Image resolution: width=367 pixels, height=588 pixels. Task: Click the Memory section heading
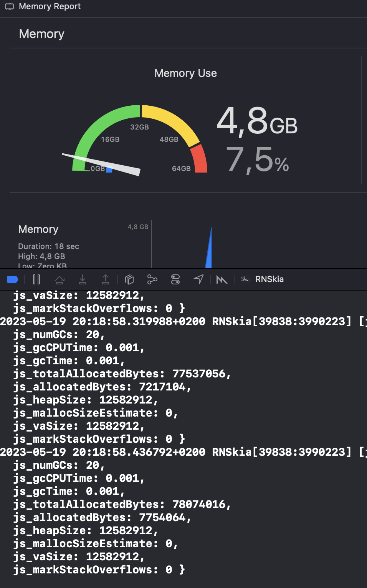tap(41, 34)
